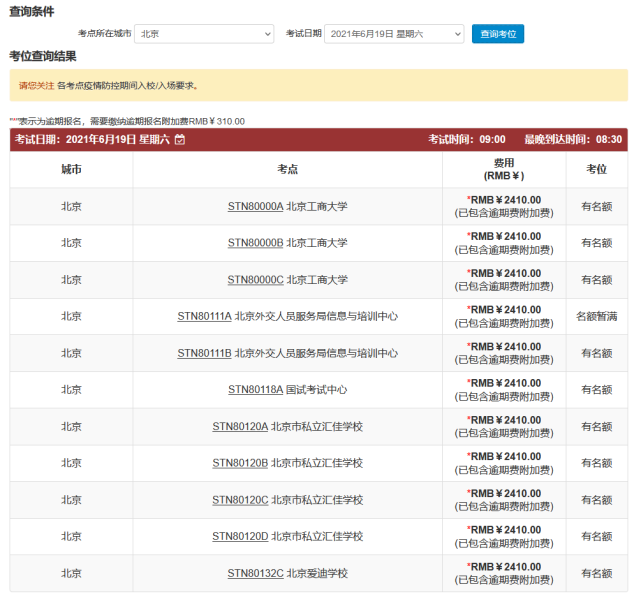
Task: Click 有名额 in the STN80132C row
Action: click(x=597, y=574)
